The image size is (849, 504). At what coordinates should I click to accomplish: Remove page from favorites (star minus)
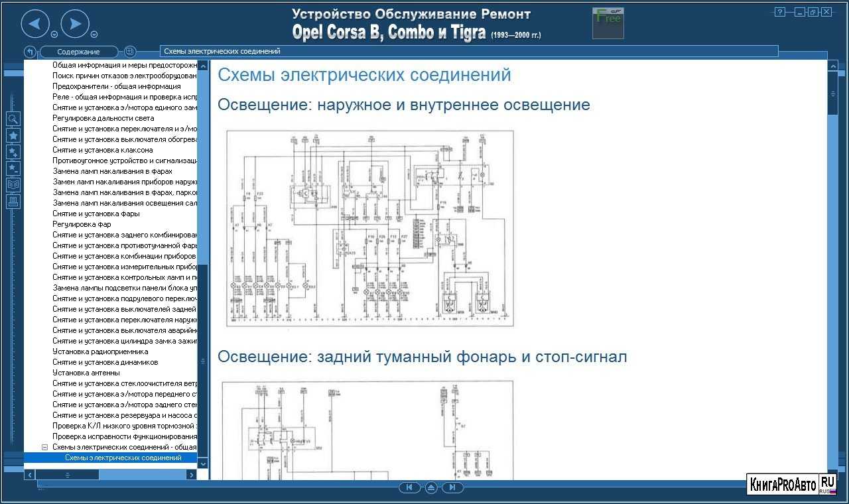tap(13, 169)
